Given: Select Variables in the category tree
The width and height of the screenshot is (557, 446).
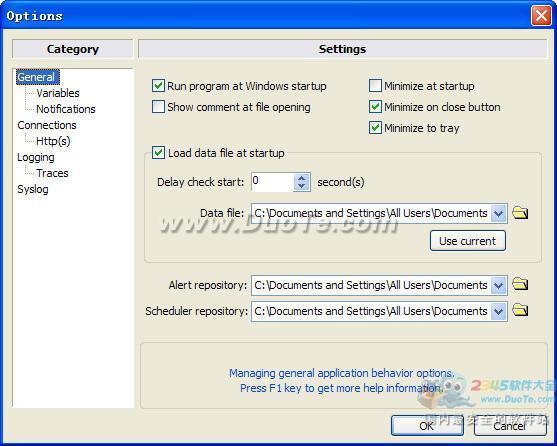Looking at the screenshot, I should pyautogui.click(x=58, y=93).
